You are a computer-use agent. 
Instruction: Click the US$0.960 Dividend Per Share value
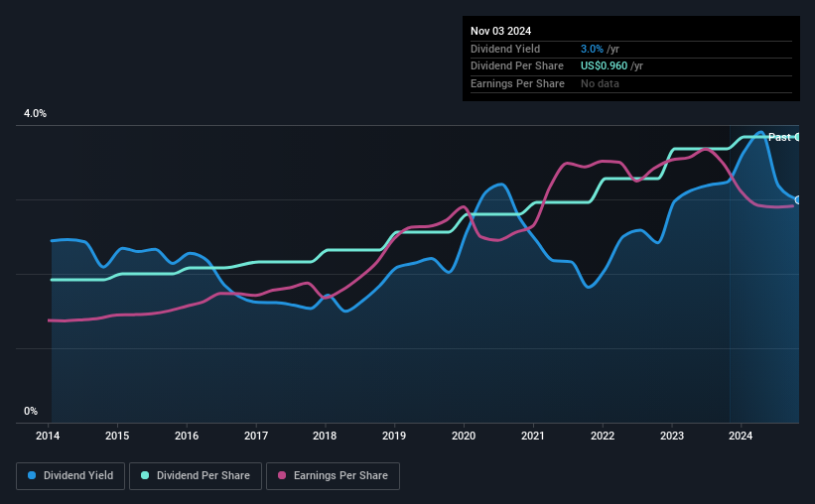604,66
